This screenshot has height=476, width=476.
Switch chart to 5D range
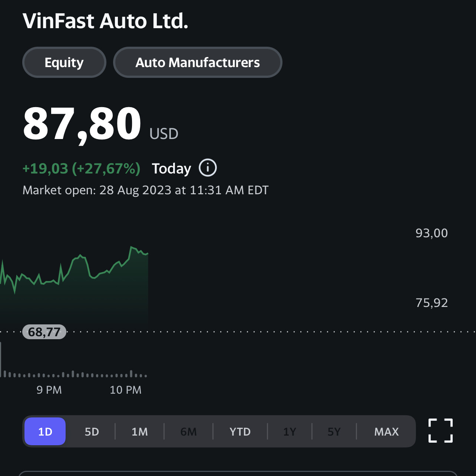(x=92, y=432)
